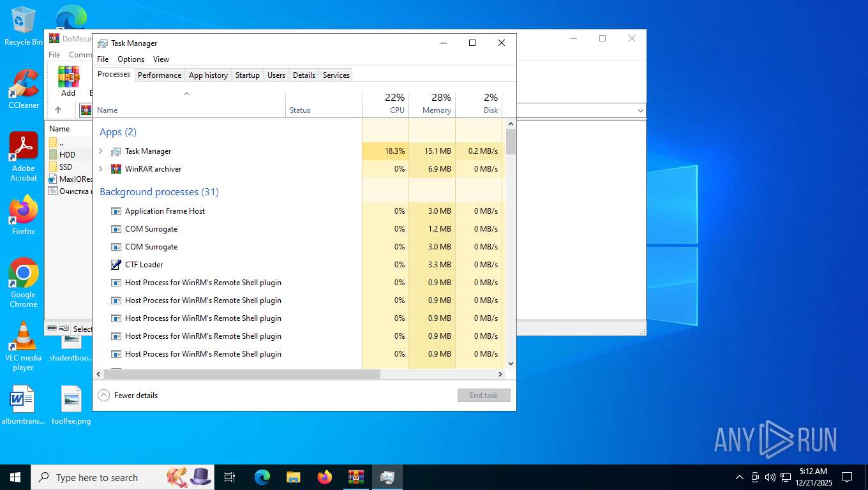The width and height of the screenshot is (868, 490).
Task: Open the View menu
Action: (x=161, y=59)
